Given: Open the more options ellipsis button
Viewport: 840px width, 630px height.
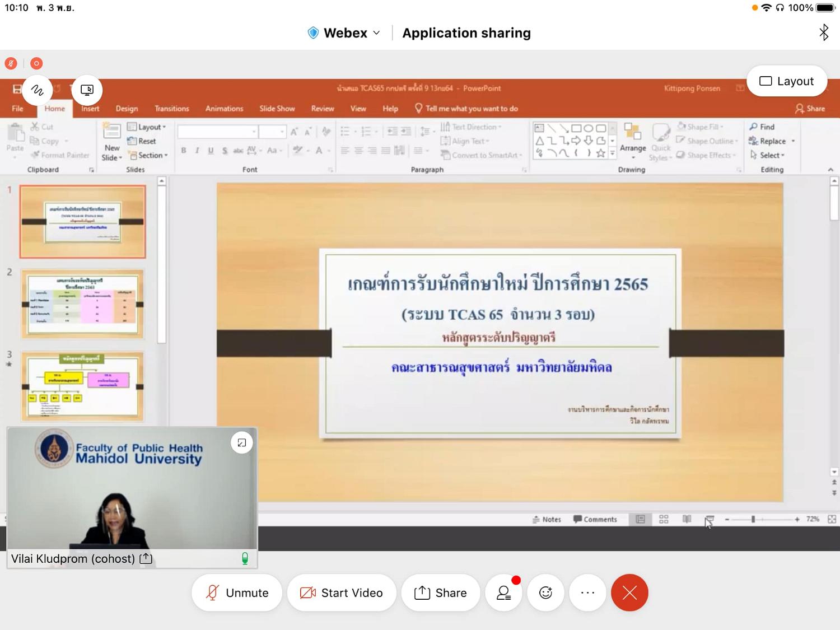Looking at the screenshot, I should coord(587,592).
